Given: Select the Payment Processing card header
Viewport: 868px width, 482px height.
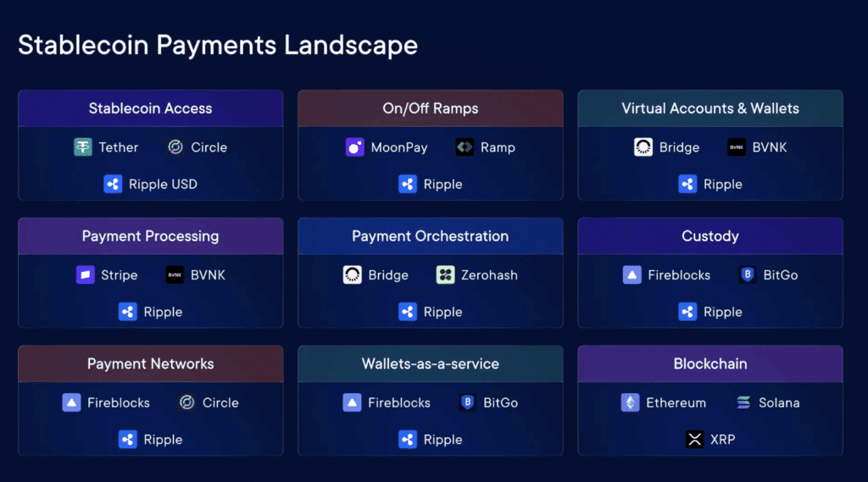Looking at the screenshot, I should 151,236.
